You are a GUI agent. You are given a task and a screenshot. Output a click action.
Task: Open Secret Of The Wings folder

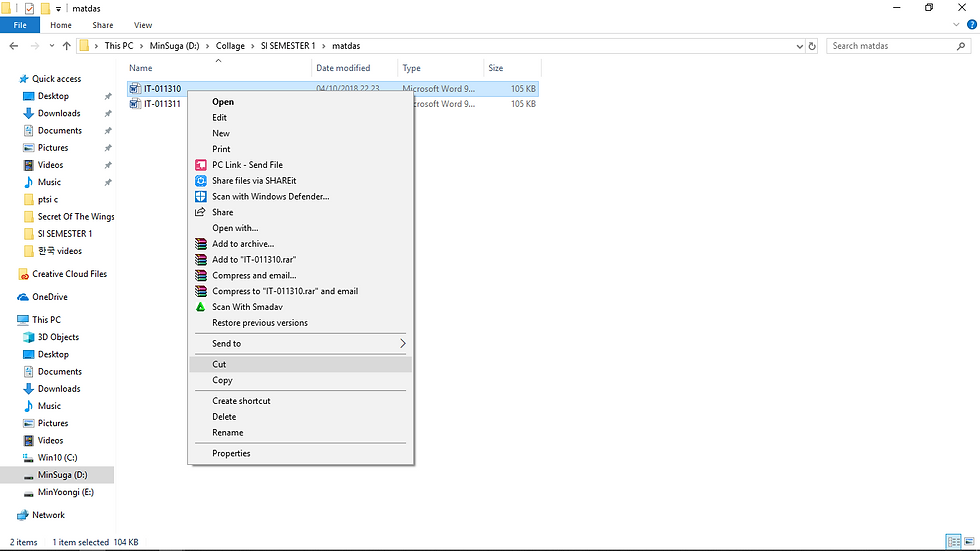point(76,217)
